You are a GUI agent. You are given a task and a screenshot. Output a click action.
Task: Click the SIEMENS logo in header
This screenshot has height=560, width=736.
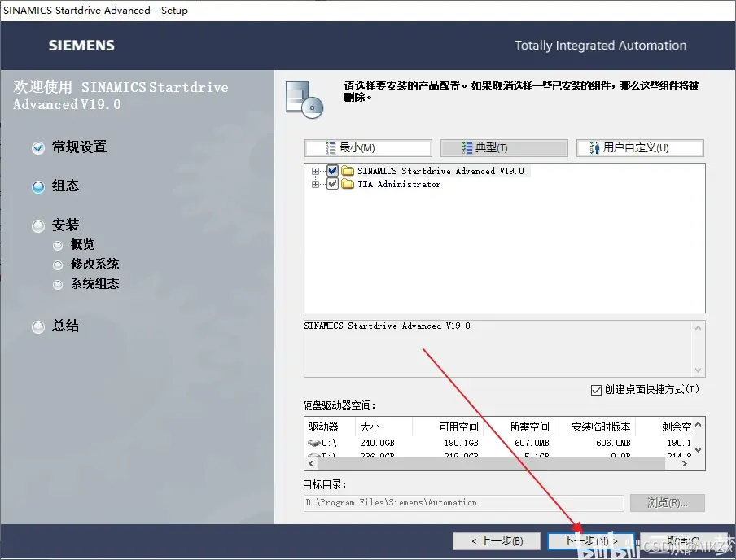click(x=81, y=46)
